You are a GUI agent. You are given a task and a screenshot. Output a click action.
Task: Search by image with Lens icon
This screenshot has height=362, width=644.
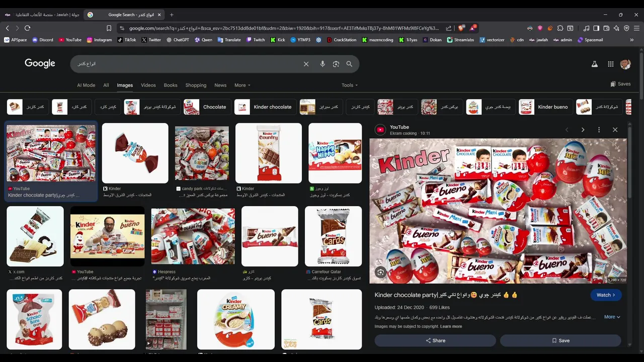pos(336,64)
